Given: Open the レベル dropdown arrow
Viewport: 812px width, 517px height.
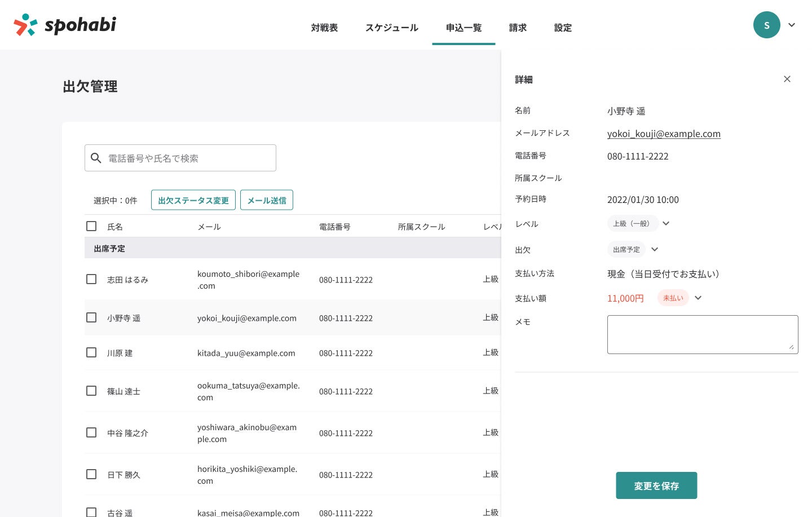Looking at the screenshot, I should (666, 224).
